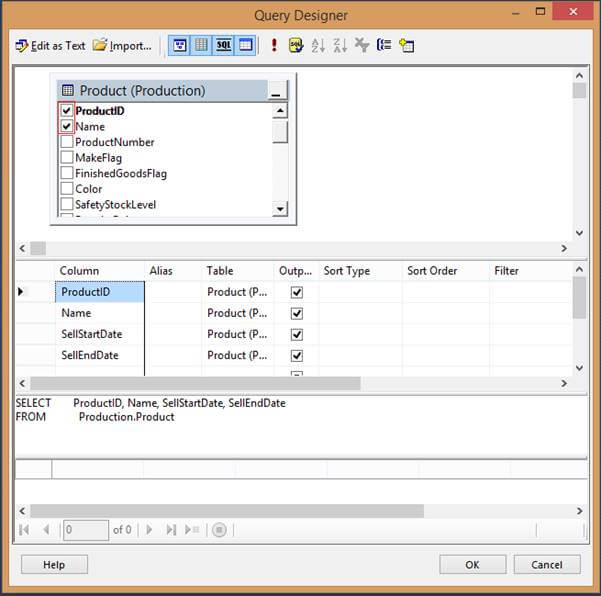The height and width of the screenshot is (596, 601).
Task: Click the new record navigator button
Action: click(192, 530)
